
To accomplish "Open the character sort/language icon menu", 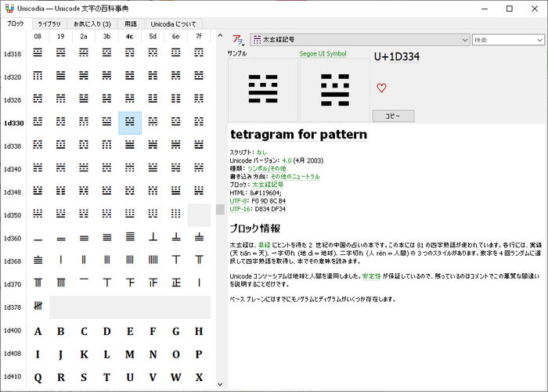I will click(237, 40).
